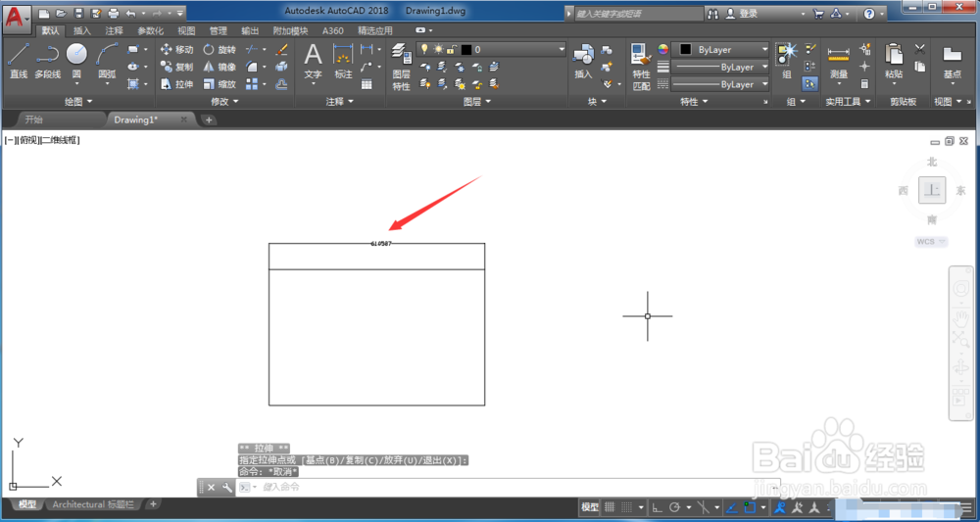
Task: Select the Circle (圆) tool
Action: [76, 61]
